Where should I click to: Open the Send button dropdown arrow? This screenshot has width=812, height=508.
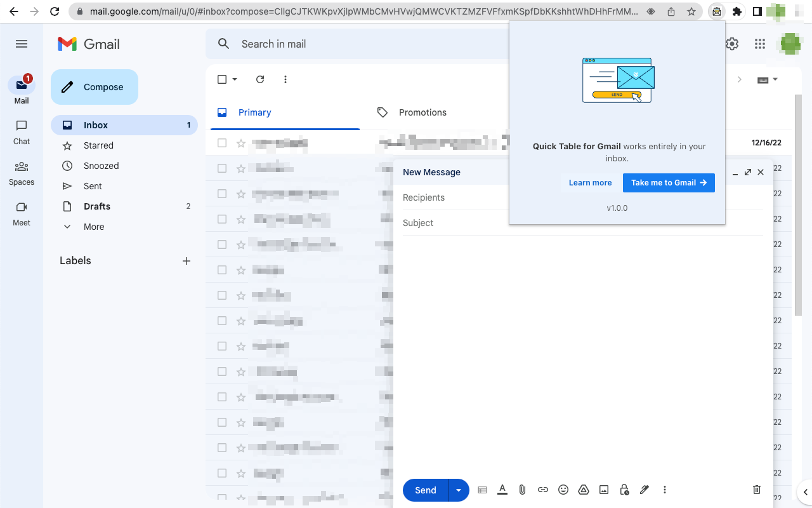click(459, 490)
